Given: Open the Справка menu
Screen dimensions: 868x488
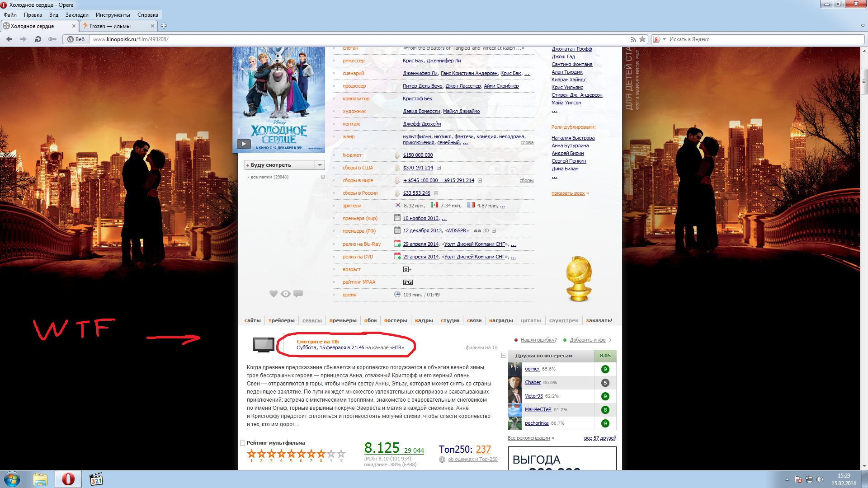Looking at the screenshot, I should tap(148, 14).
